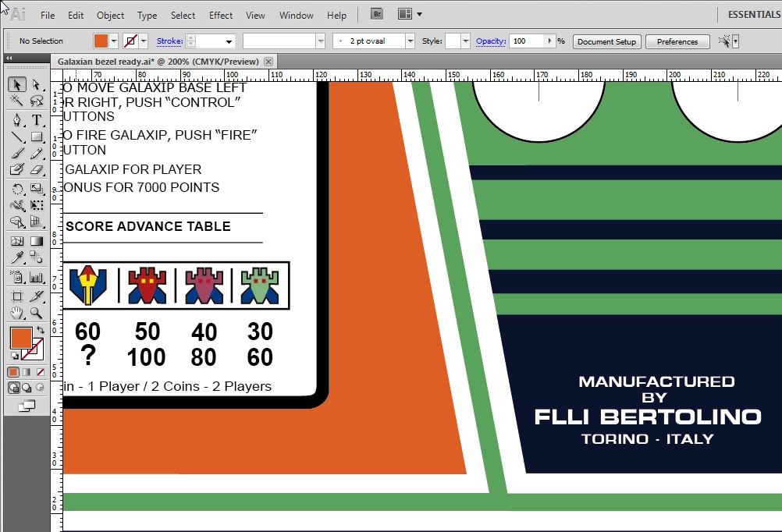Open the stroke weight dropdown
This screenshot has height=532, width=782.
tap(229, 41)
